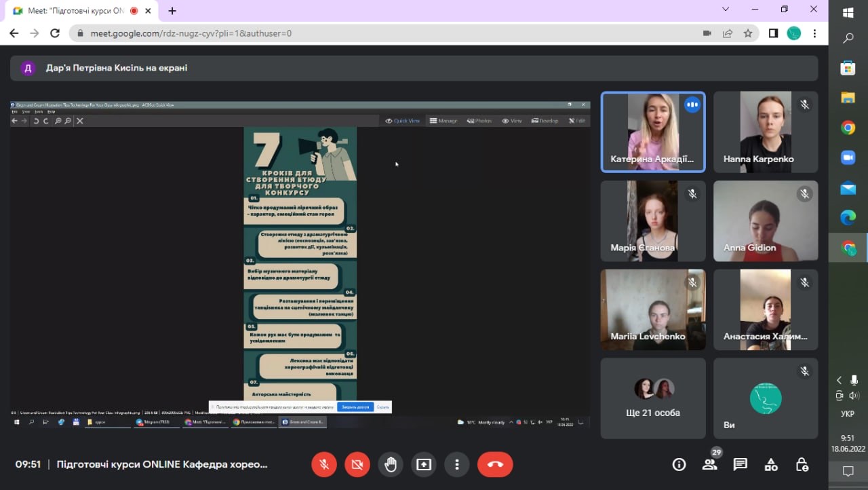
Task: Select the Meet tab in Chrome
Action: (x=75, y=11)
